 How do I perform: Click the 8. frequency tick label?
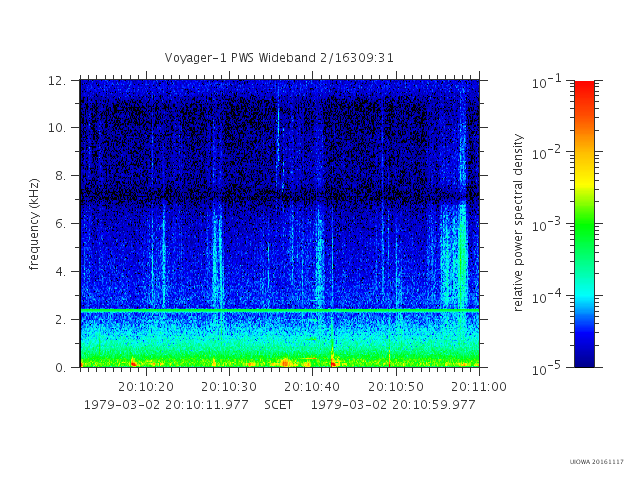60,176
